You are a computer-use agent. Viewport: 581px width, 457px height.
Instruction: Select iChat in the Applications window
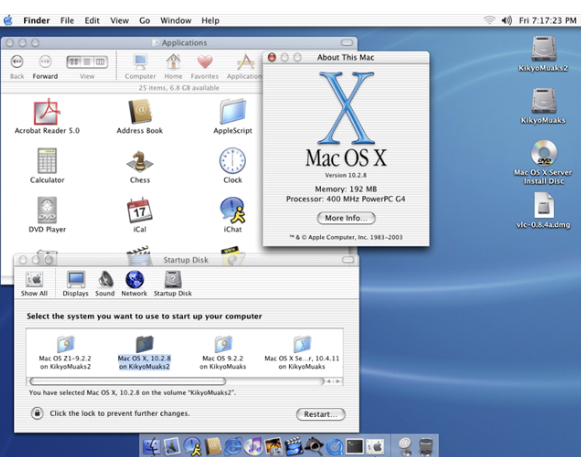232,210
